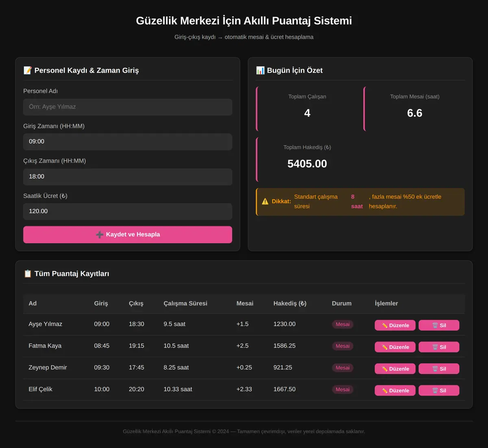
Task: Click the hakediş amount 1667.50
Action: pos(285,389)
